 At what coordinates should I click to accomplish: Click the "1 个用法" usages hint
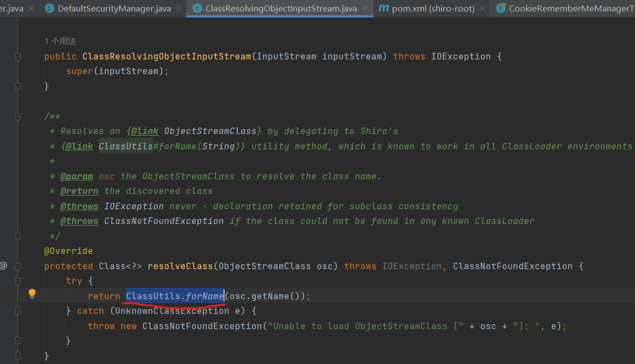[x=60, y=41]
